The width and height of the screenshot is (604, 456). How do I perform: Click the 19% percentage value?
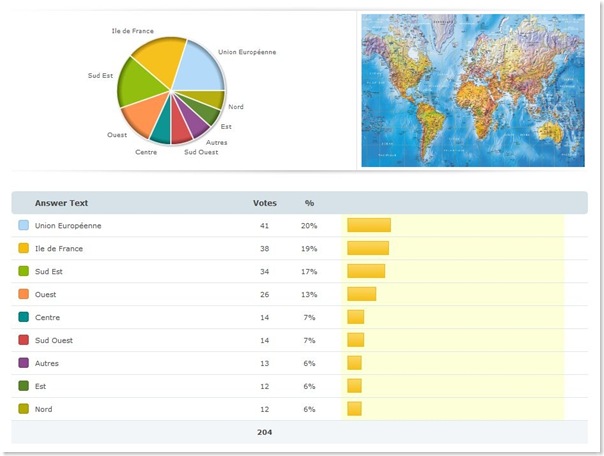point(309,248)
